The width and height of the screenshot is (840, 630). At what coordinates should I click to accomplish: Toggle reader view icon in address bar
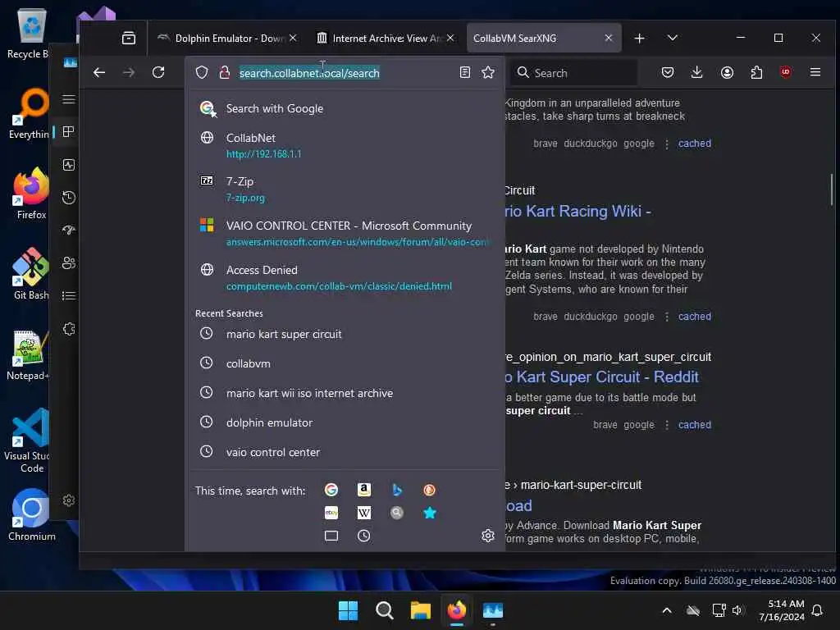465,72
